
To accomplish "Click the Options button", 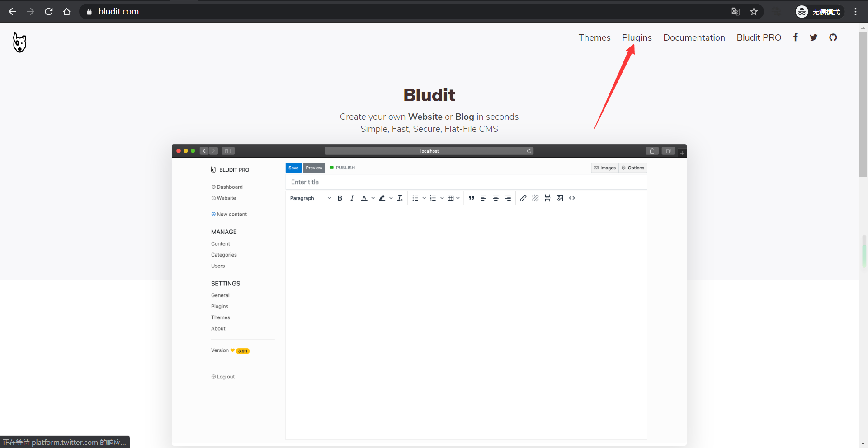I will click(x=633, y=168).
